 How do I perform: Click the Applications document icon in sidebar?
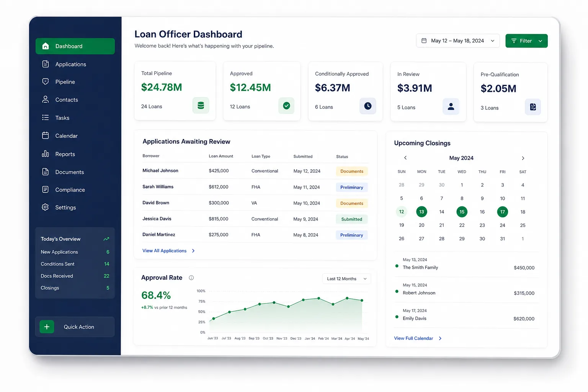pos(46,64)
